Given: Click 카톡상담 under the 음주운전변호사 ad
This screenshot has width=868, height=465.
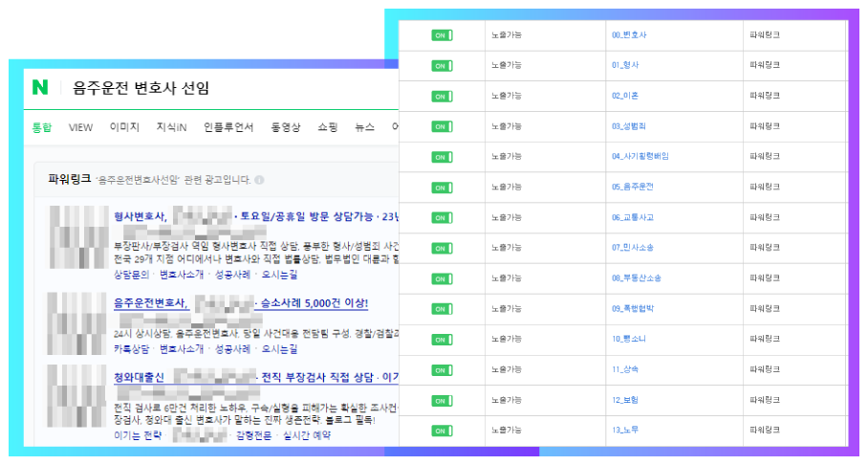Looking at the screenshot, I should click(131, 349).
